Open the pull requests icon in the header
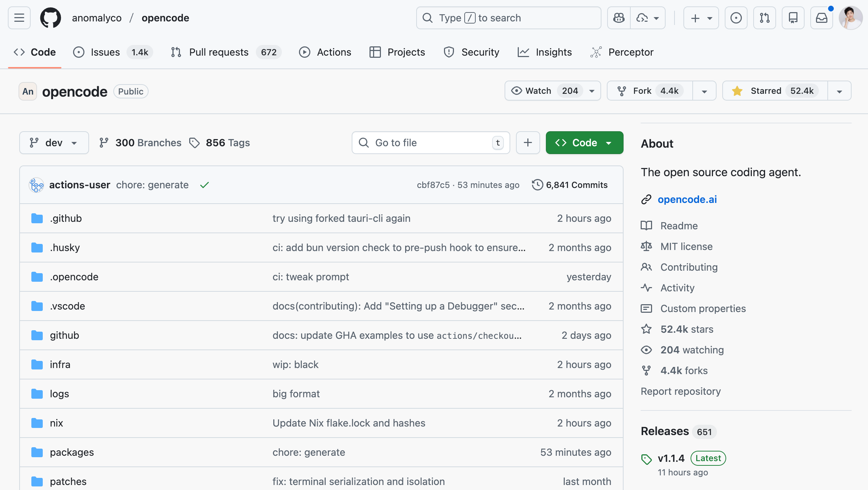This screenshot has width=868, height=490. click(x=764, y=18)
